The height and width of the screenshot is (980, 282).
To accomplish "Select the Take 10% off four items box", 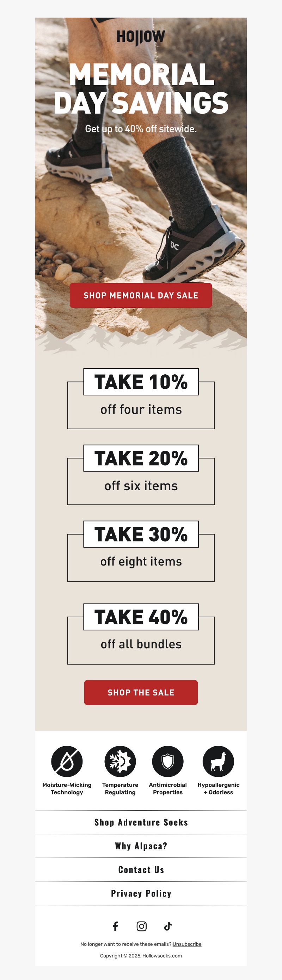I will tap(141, 399).
